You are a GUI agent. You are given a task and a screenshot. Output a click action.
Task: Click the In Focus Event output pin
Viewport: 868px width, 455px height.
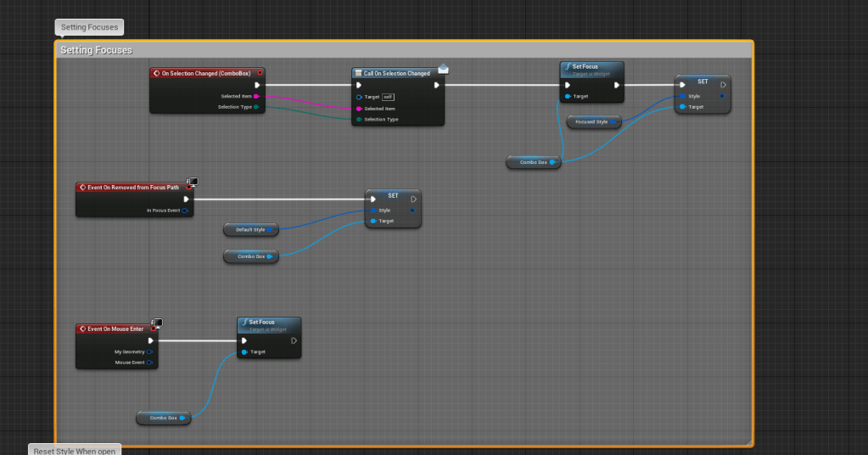185,210
